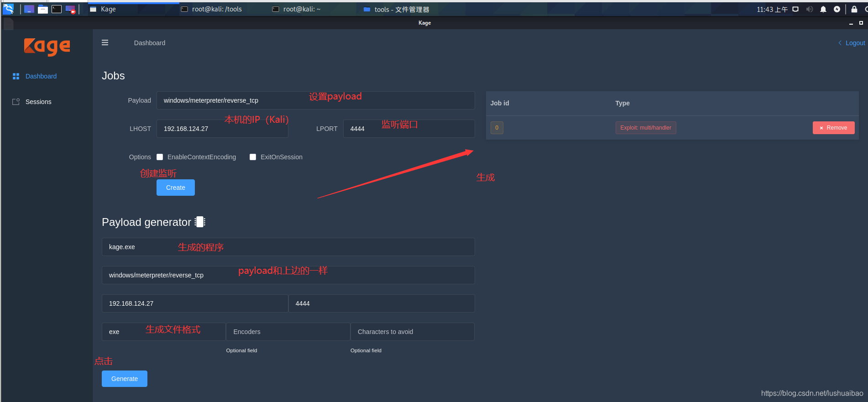The width and height of the screenshot is (868, 402).
Task: Click the Dashboard grid icon in the sidebar
Action: (16, 76)
